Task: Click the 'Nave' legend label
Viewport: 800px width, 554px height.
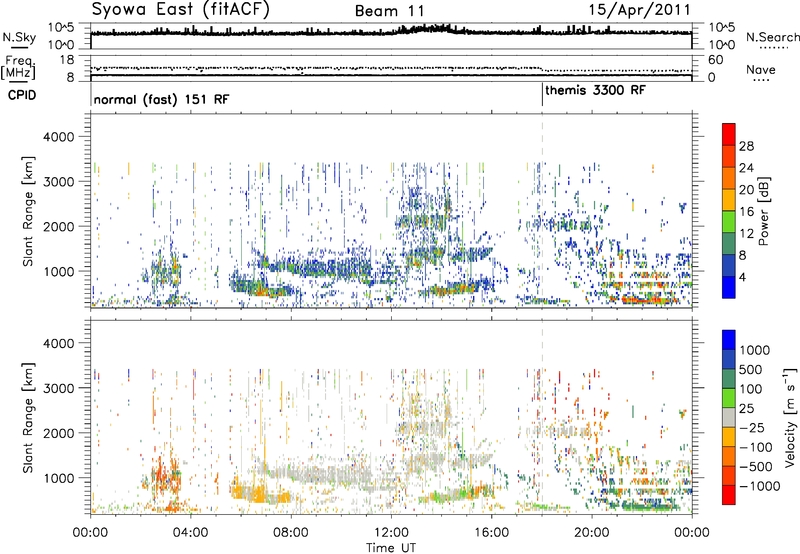Action: click(x=761, y=70)
